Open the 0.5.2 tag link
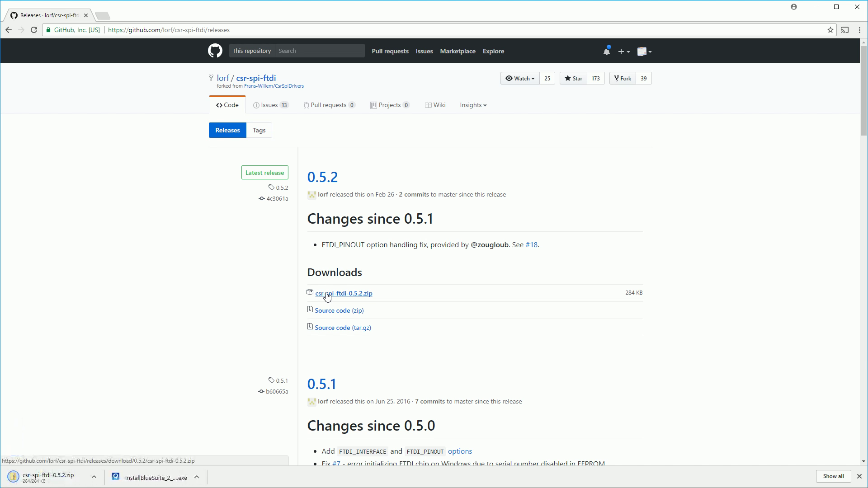 point(278,188)
